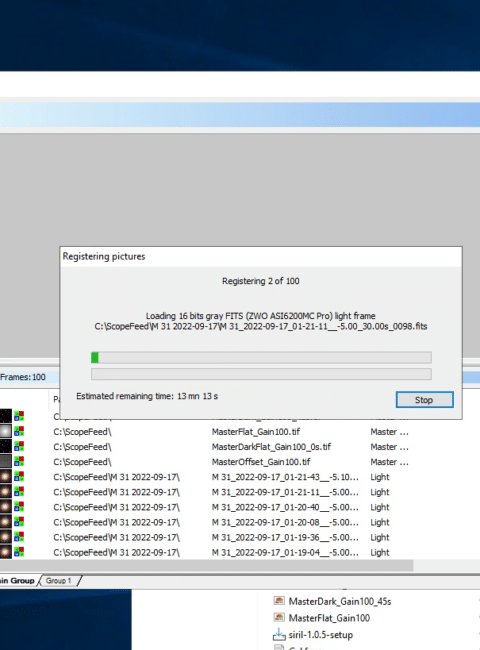Select light frame M 31_2022-09-17_01-21-11
The image size is (480, 650).
[x=285, y=492]
